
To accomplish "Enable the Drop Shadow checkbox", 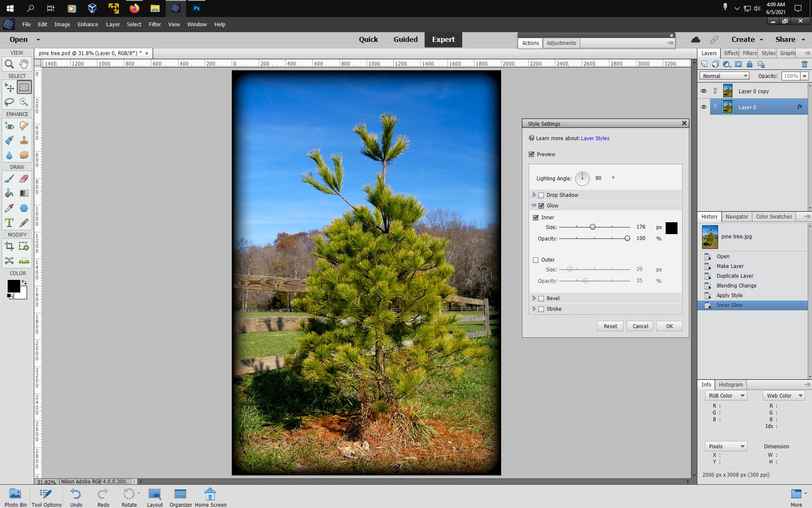I will pyautogui.click(x=541, y=195).
